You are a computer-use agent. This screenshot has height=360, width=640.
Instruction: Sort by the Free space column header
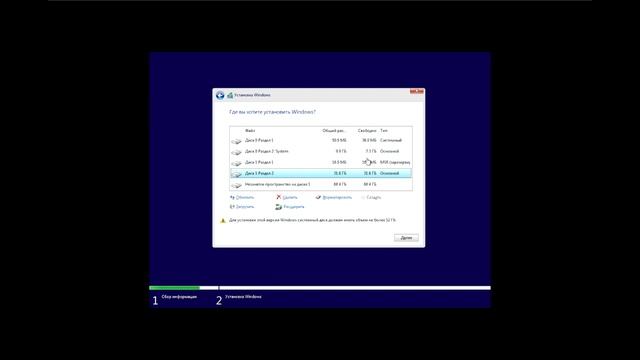367,131
